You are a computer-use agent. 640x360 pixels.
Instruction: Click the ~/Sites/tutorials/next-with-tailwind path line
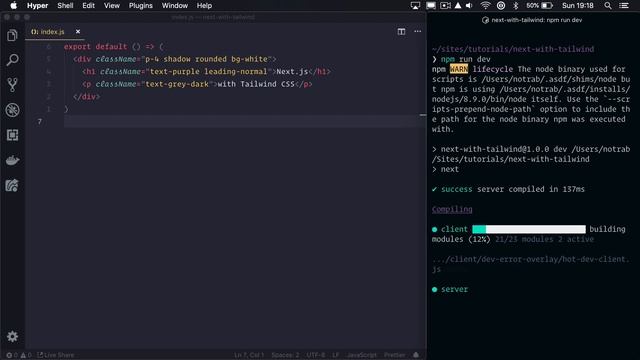tap(513, 49)
